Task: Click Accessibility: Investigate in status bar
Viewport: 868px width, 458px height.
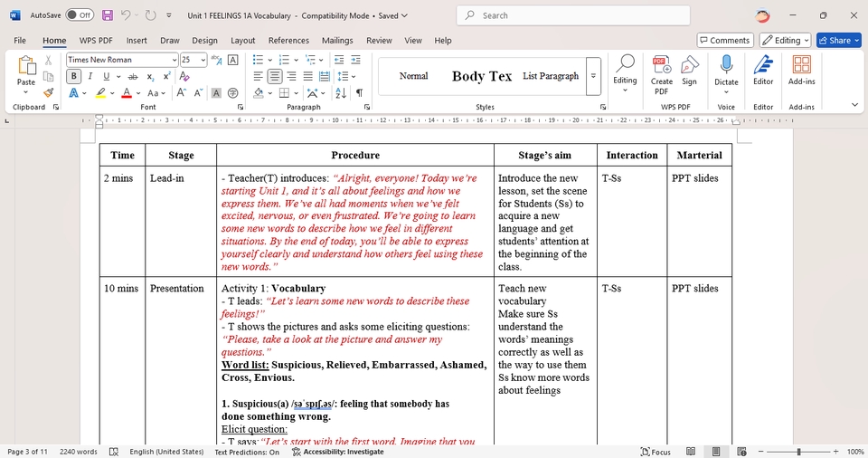Action: (337, 452)
